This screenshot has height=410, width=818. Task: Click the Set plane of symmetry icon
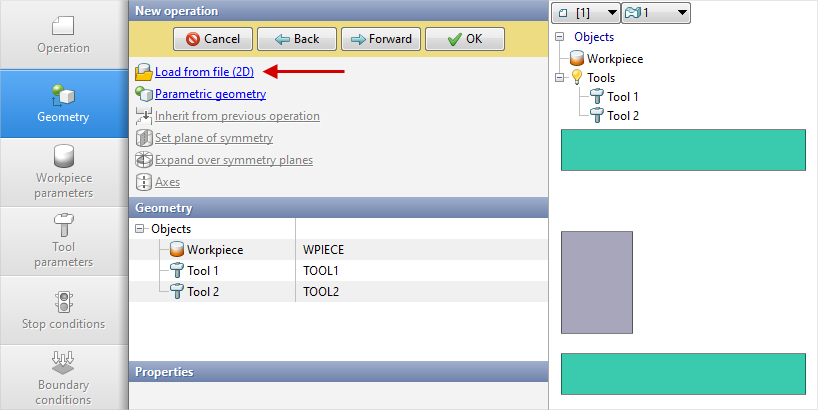144,138
